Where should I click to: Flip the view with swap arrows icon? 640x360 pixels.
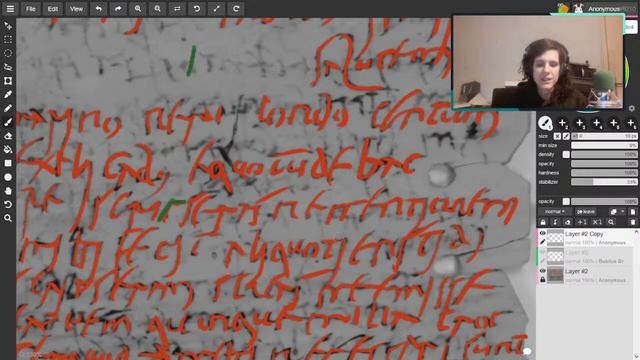(x=177, y=9)
